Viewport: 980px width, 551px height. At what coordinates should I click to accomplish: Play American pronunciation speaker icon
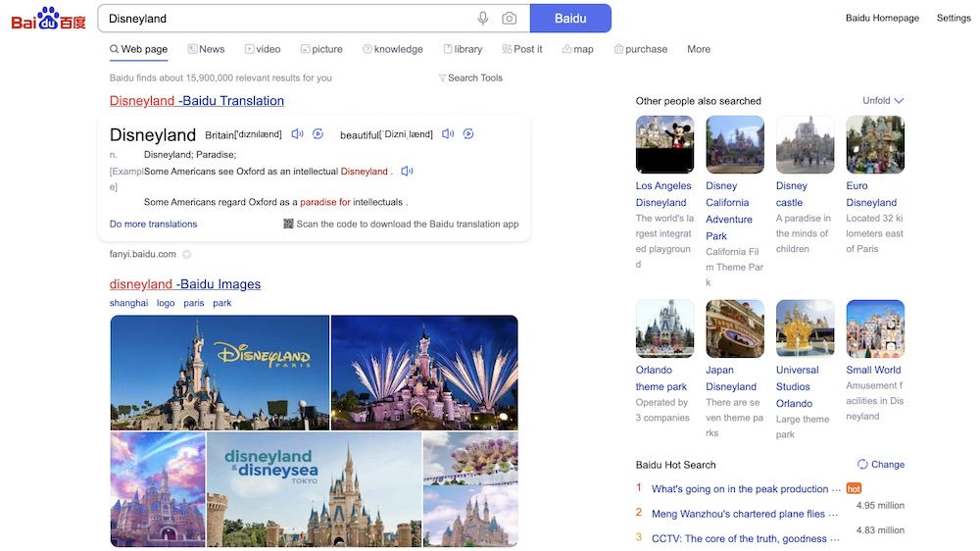448,134
